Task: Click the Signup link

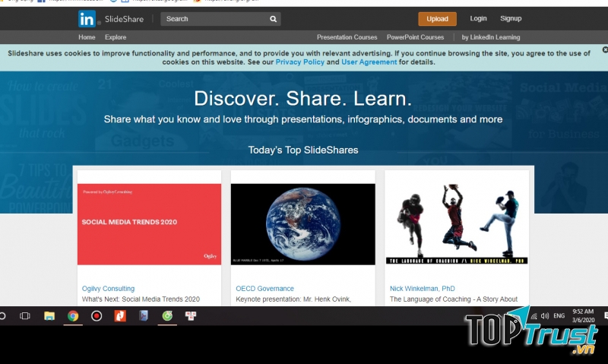Action: [x=511, y=18]
